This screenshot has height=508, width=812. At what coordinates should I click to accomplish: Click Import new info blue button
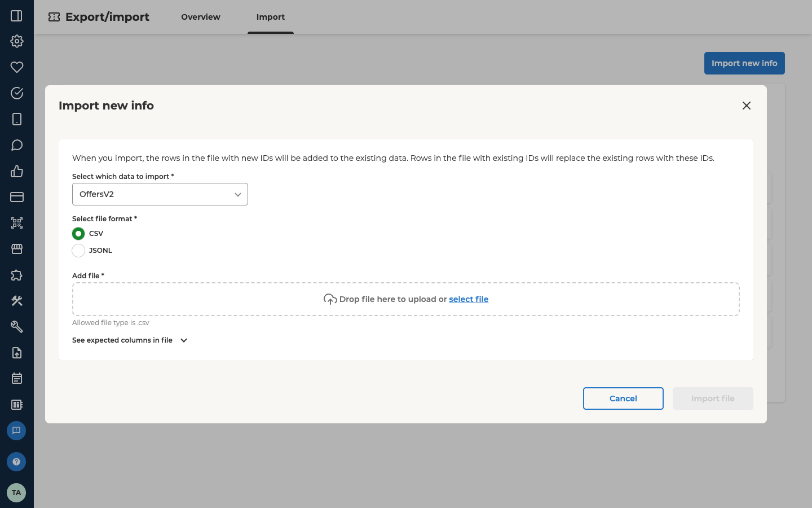click(744, 63)
